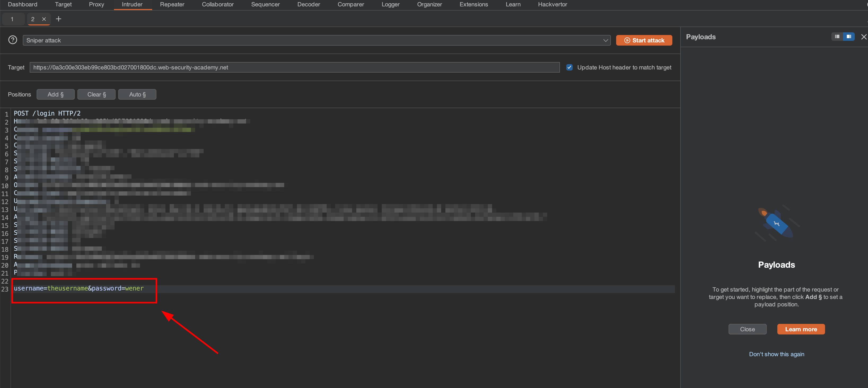Start the Intruder attack

[644, 40]
